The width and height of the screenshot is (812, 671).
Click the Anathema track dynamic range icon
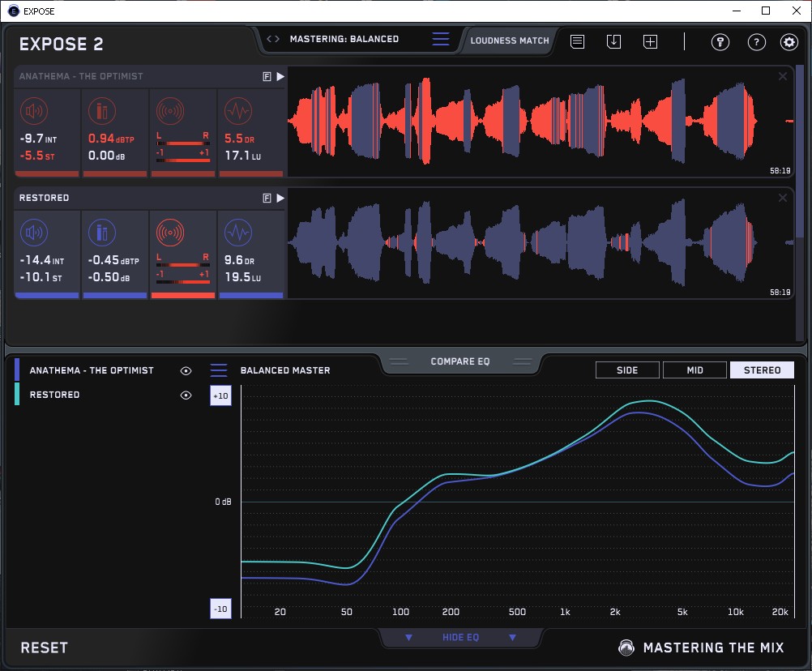tap(237, 111)
